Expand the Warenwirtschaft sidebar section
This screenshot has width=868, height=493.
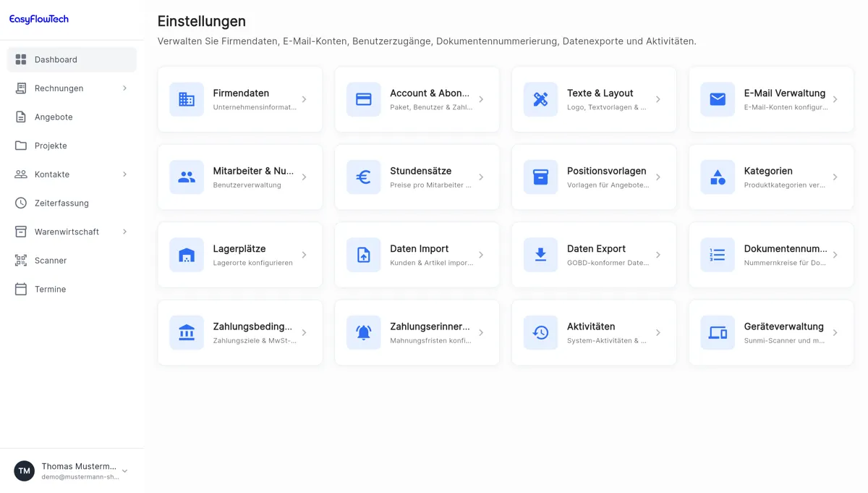[x=124, y=232]
